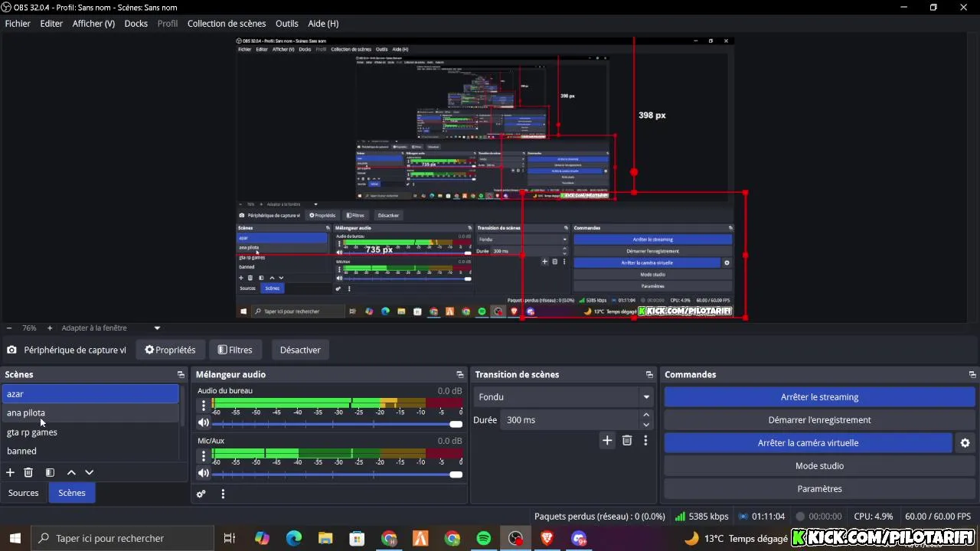Open Filtres for the selected source
The image size is (980, 551).
[235, 350]
